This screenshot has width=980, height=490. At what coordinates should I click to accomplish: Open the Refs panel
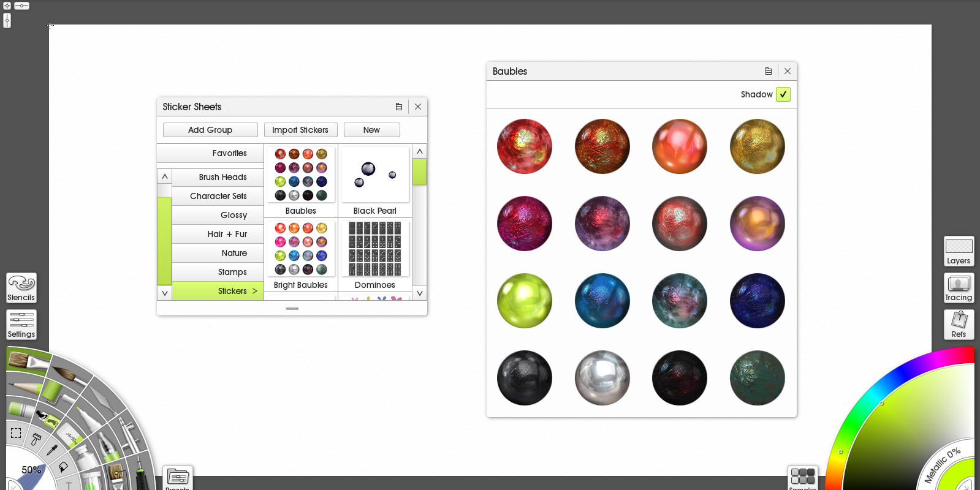(959, 325)
